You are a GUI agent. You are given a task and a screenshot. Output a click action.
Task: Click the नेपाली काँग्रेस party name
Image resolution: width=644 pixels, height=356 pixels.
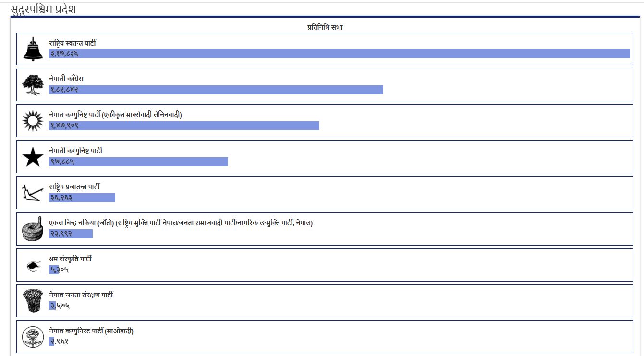[x=66, y=79]
